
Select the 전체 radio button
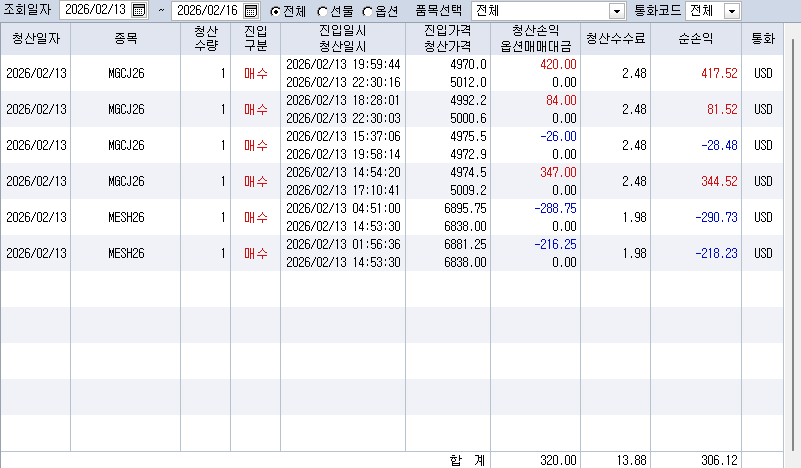click(x=275, y=11)
